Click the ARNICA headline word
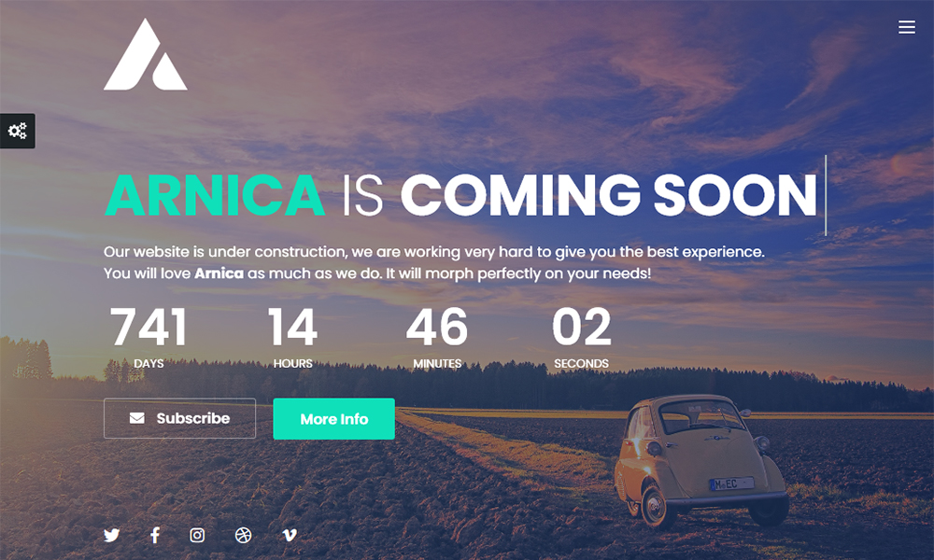Image resolution: width=934 pixels, height=560 pixels. pyautogui.click(x=215, y=195)
